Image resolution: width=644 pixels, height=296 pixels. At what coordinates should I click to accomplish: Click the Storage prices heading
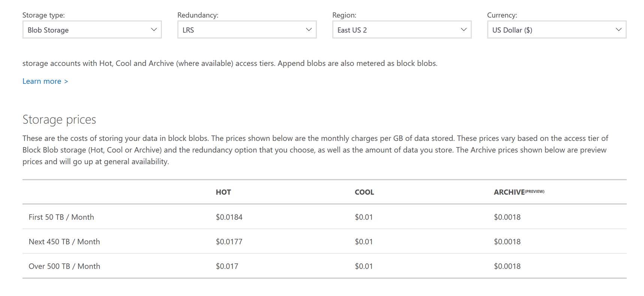[x=59, y=120]
